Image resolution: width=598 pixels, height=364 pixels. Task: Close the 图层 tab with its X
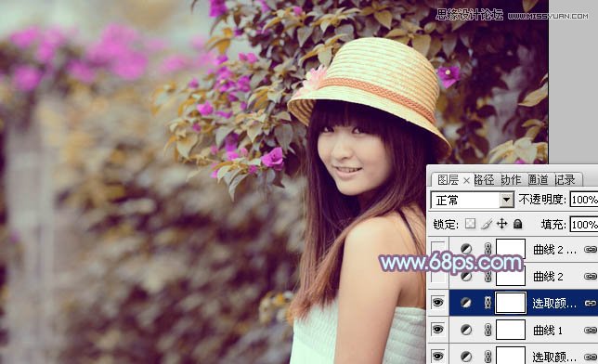(466, 180)
